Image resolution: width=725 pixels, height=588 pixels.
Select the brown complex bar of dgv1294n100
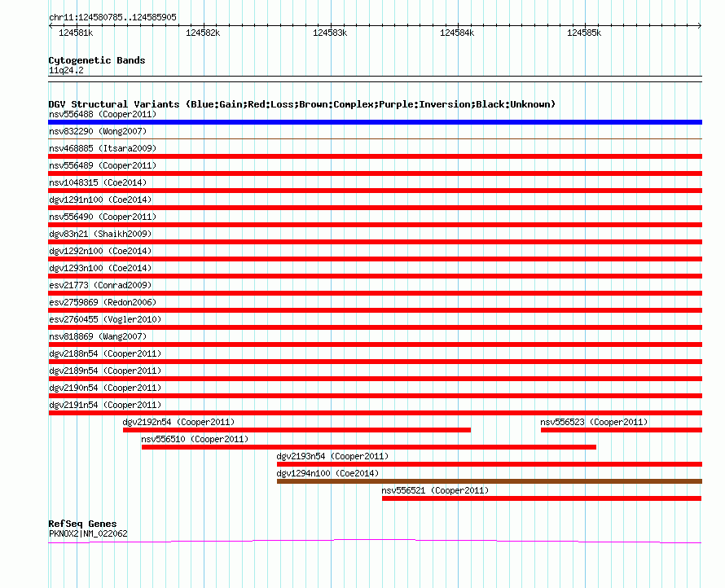(x=490, y=481)
